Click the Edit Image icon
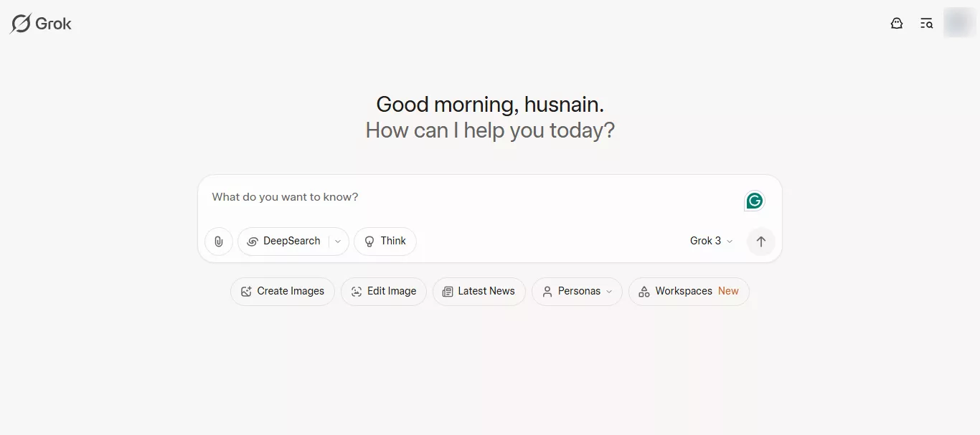The height and width of the screenshot is (435, 980). coord(357,292)
